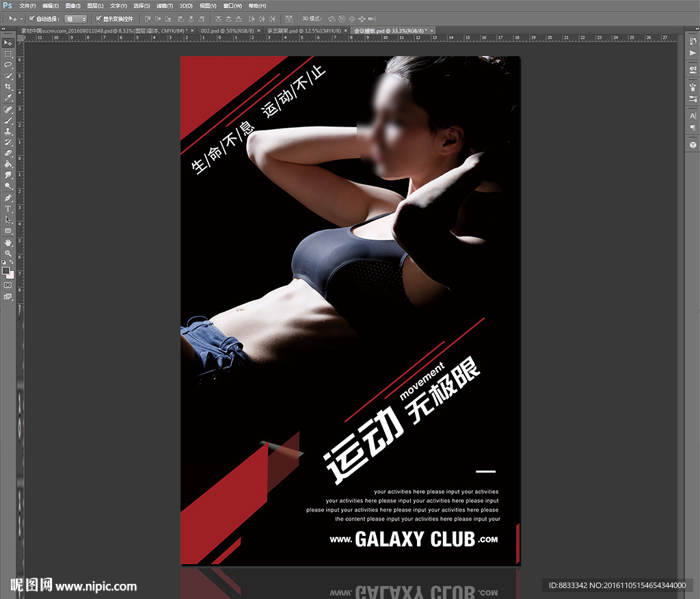Open the Brush Presets panel icon

[x=693, y=87]
